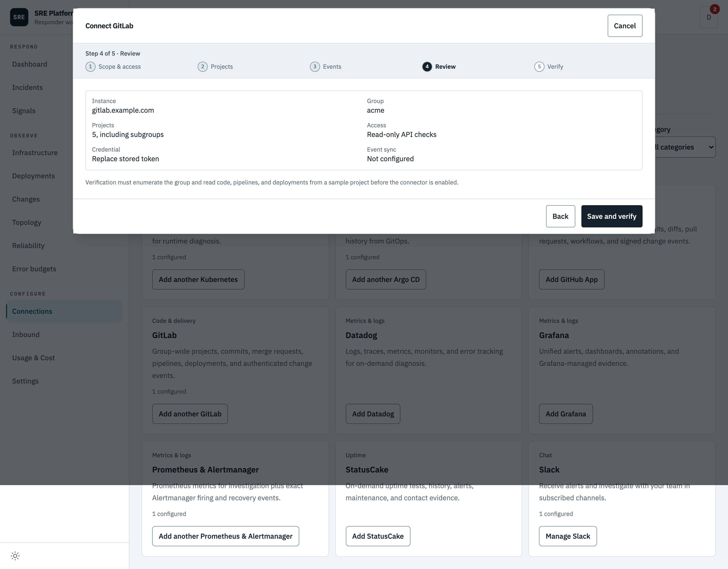Open the user avatar D with notification badge
Viewport: 728px width, 569px height.
(709, 17)
